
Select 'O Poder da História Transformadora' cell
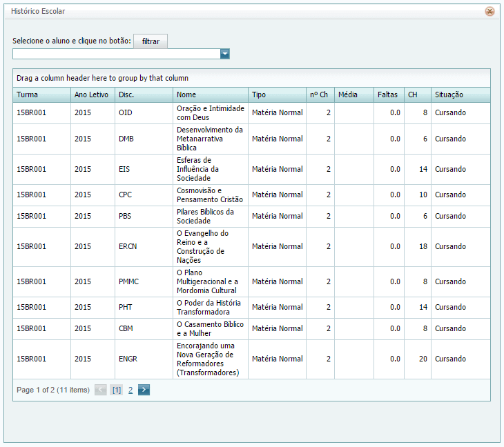[211, 308]
